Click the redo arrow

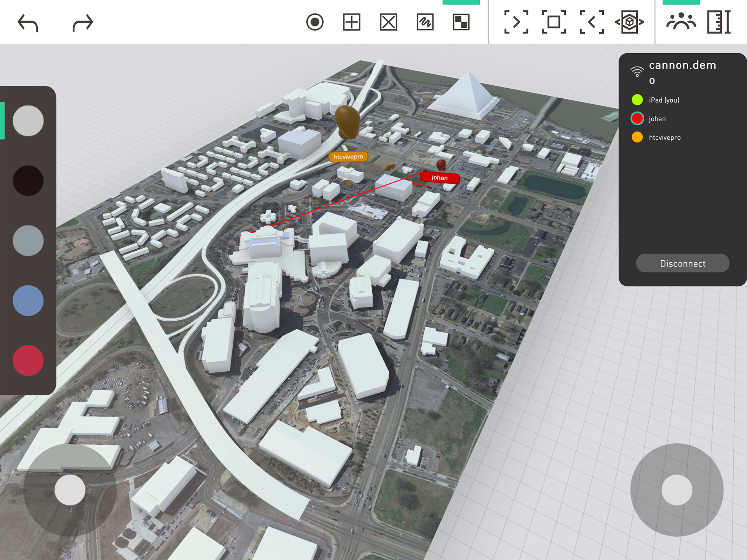(82, 23)
